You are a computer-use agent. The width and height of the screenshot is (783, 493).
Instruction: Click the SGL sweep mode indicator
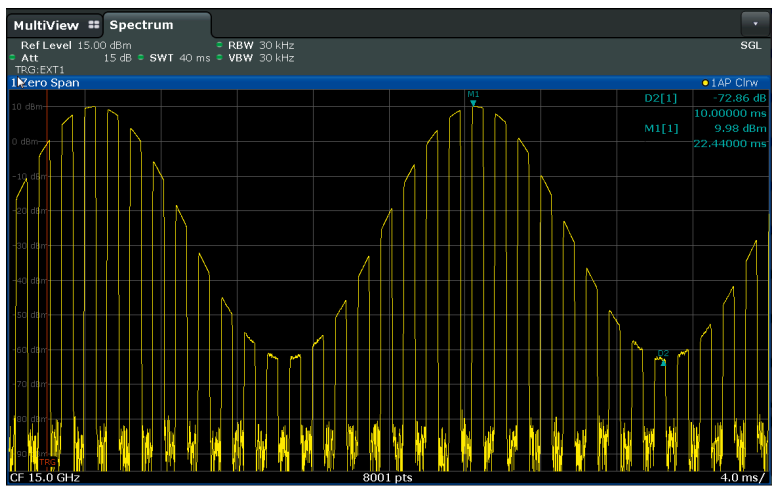coord(750,46)
